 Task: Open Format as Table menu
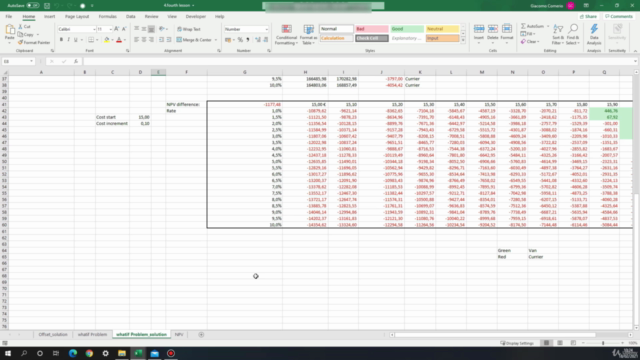pos(309,35)
